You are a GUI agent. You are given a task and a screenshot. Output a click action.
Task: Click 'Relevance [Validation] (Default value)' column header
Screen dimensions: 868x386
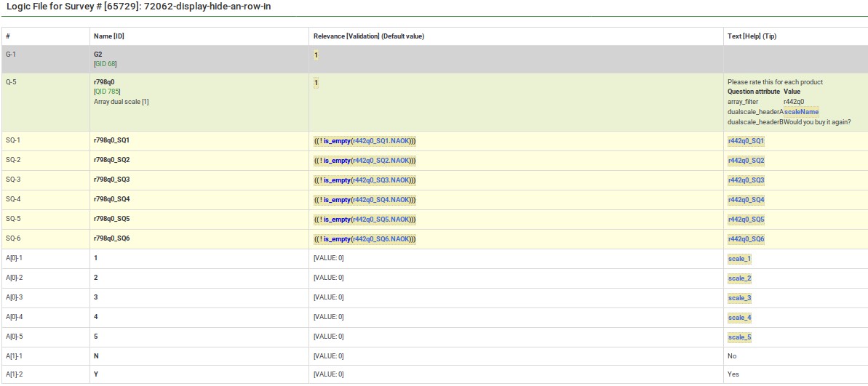368,36
